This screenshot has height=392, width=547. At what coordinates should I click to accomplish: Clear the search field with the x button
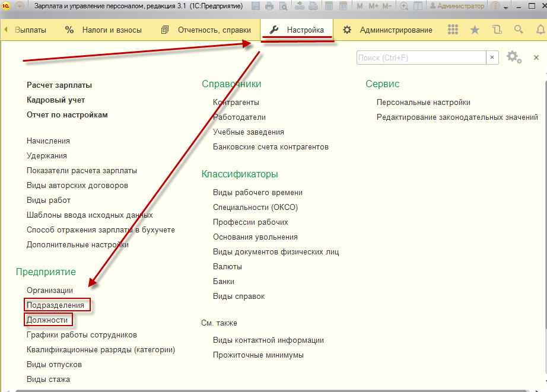coord(492,58)
